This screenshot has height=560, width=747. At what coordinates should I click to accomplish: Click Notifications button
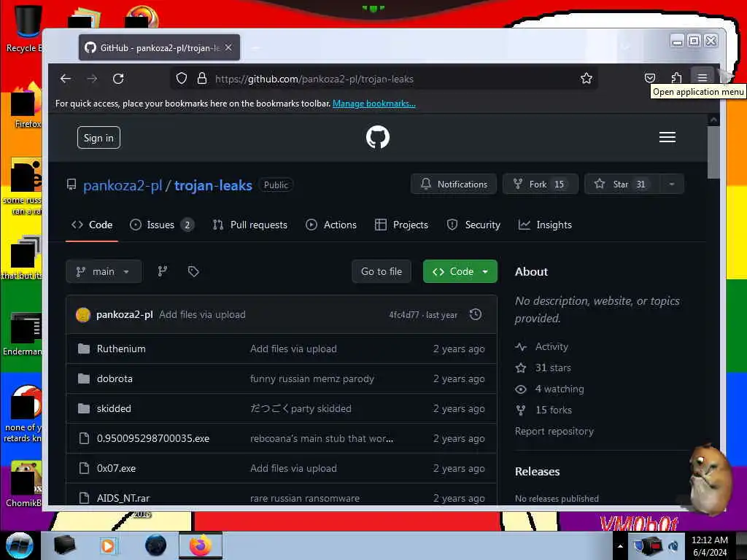(454, 184)
